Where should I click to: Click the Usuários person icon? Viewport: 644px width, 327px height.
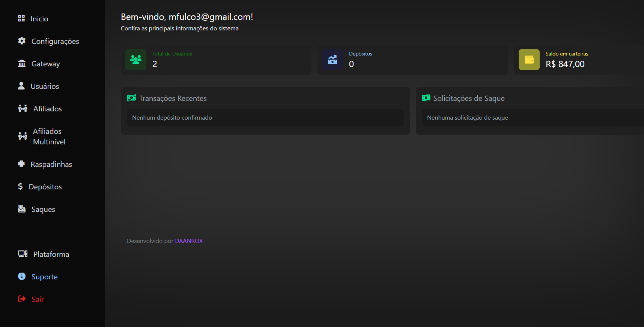[21, 86]
